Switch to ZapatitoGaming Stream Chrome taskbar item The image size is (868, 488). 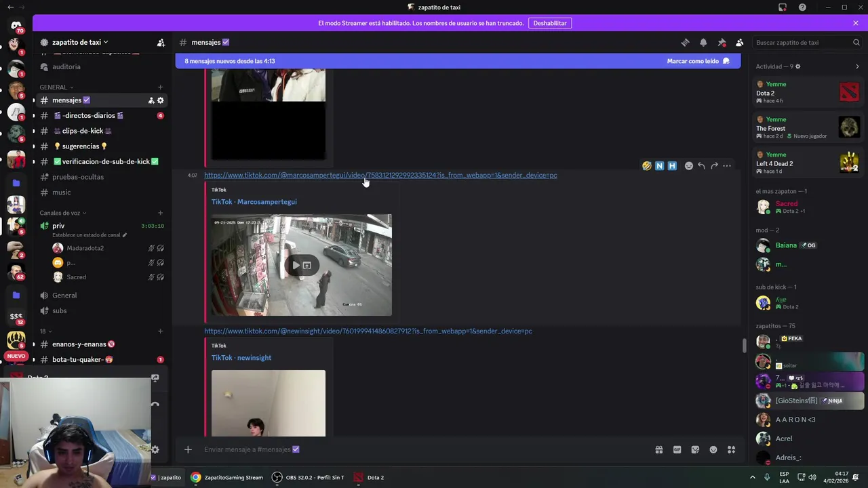tap(227, 477)
